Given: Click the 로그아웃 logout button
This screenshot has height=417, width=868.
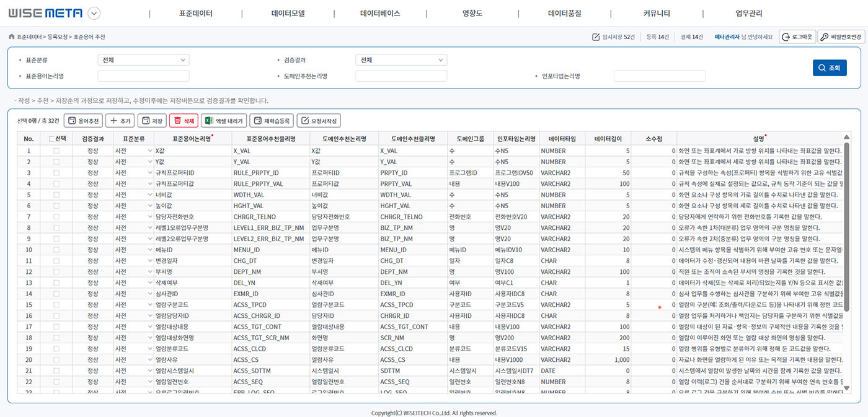Looking at the screenshot, I should click(797, 37).
